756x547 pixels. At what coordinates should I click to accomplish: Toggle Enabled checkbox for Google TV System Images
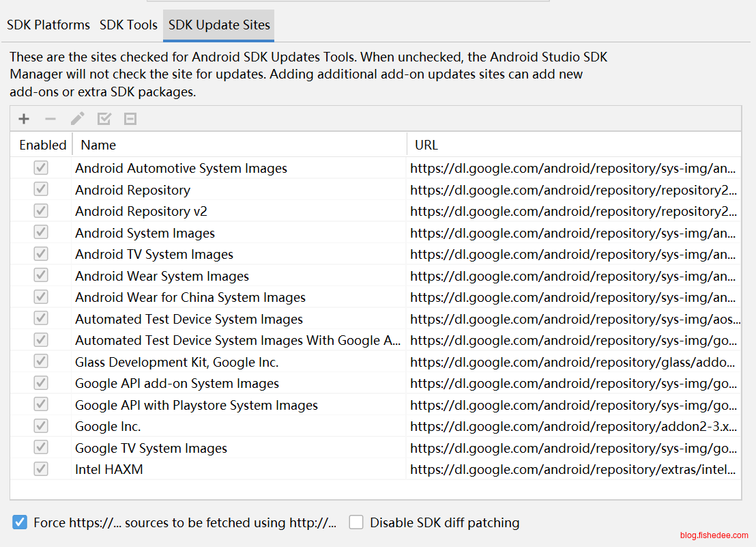click(41, 448)
